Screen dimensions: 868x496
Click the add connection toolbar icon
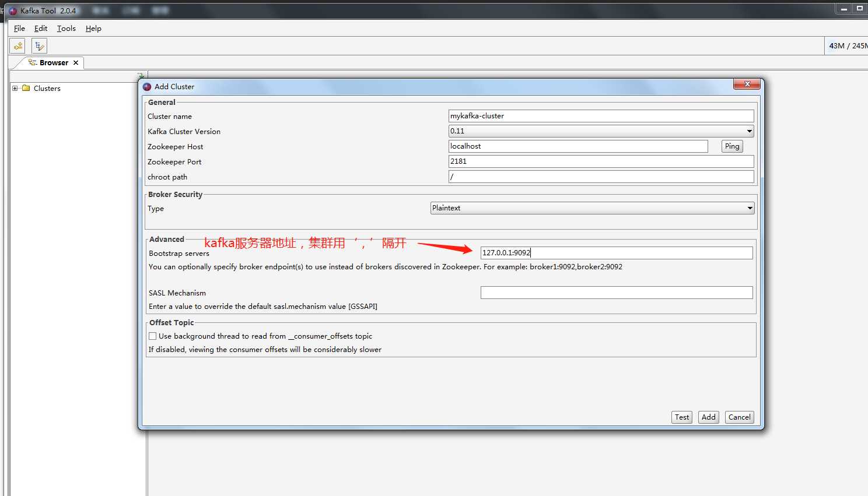pyautogui.click(x=17, y=46)
